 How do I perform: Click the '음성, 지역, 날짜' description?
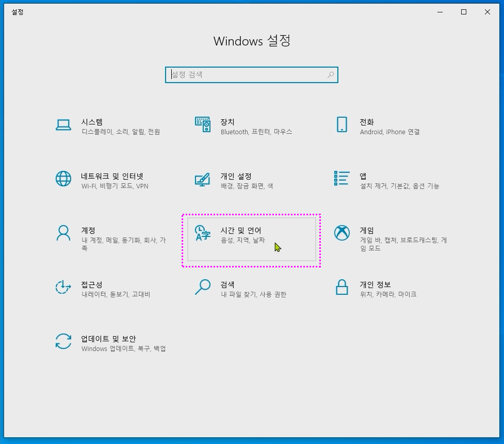(242, 241)
